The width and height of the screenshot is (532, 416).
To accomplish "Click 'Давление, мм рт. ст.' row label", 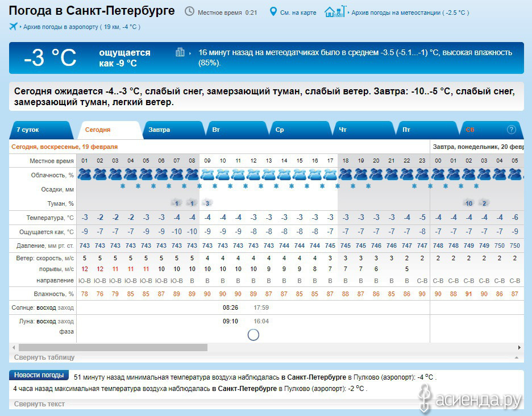I will (45, 246).
